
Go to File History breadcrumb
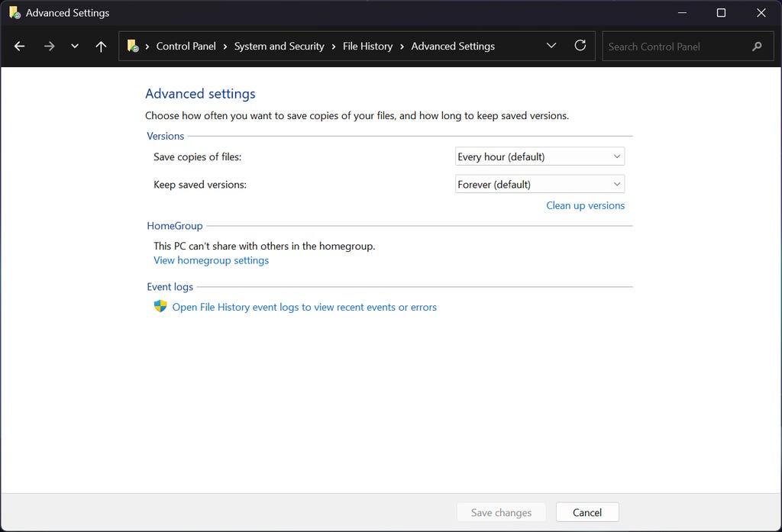click(x=367, y=47)
